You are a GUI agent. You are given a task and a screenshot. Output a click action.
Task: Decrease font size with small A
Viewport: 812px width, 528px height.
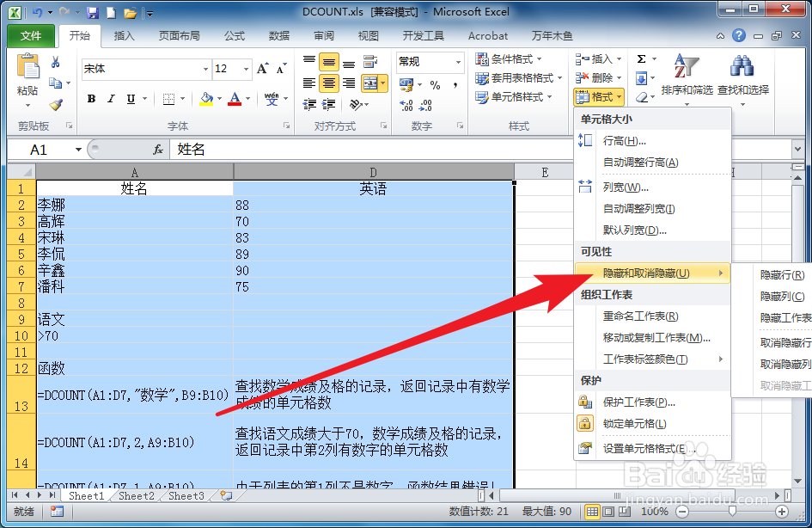click(281, 69)
